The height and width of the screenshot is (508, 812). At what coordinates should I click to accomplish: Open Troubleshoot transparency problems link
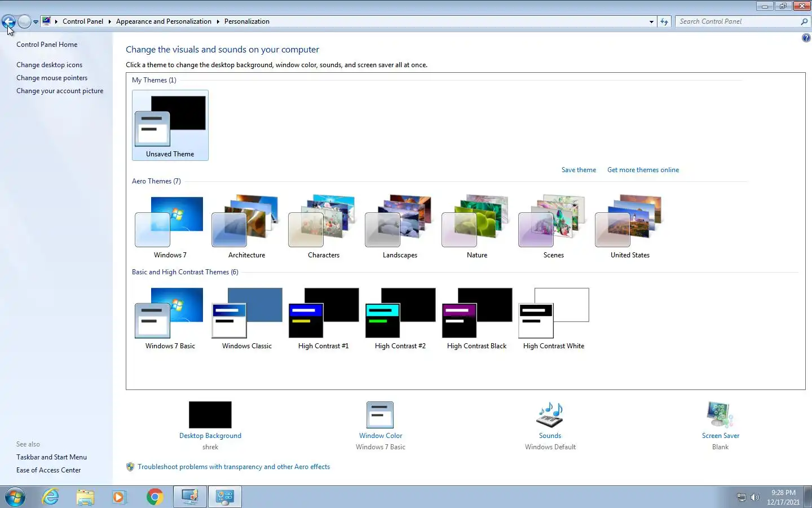tap(233, 467)
